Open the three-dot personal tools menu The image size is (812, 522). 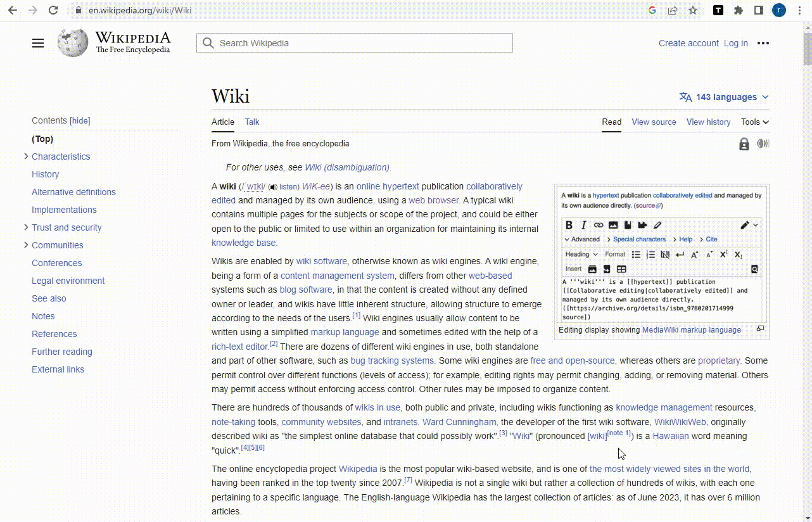(x=763, y=43)
